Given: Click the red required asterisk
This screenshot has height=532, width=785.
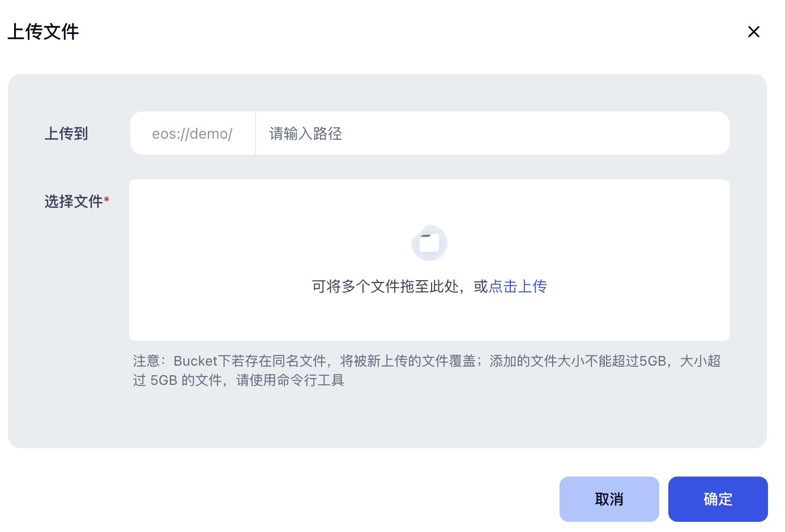Looking at the screenshot, I should [x=106, y=200].
